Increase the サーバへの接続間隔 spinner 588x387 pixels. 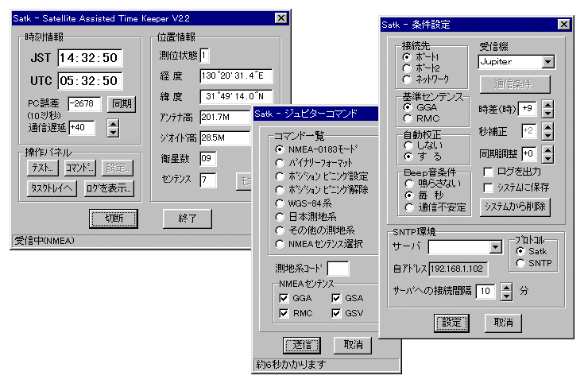pos(506,287)
